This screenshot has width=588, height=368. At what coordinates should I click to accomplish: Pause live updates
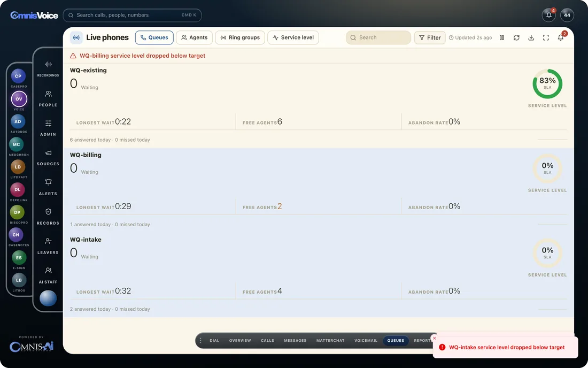click(x=502, y=37)
